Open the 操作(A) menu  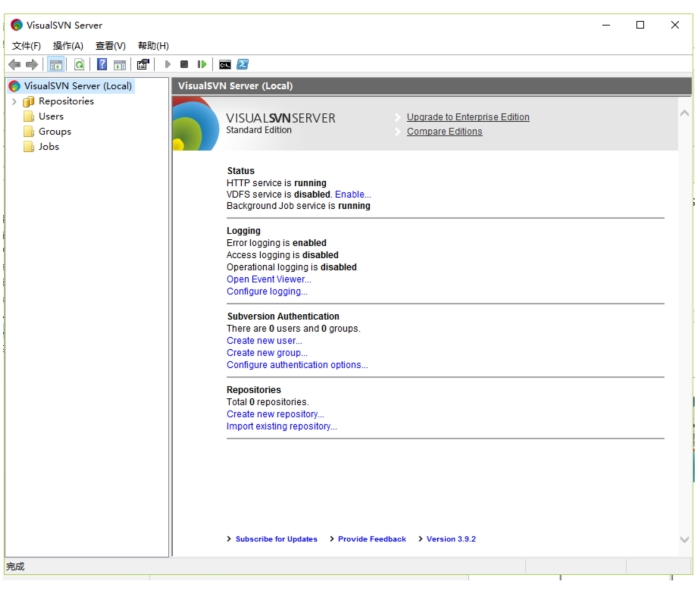point(68,46)
